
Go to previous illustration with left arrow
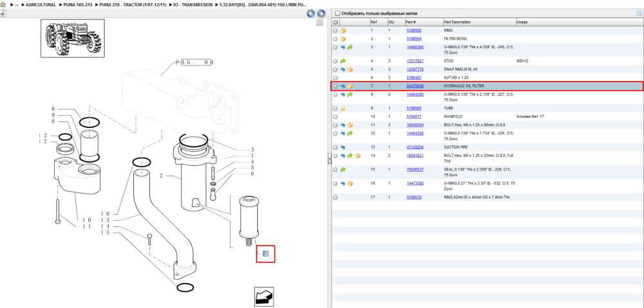311,14
